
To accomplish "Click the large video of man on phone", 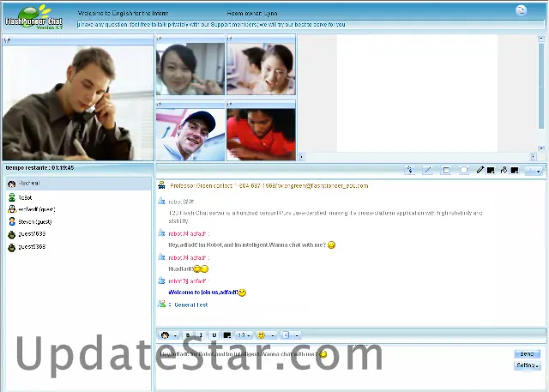I will [78, 103].
